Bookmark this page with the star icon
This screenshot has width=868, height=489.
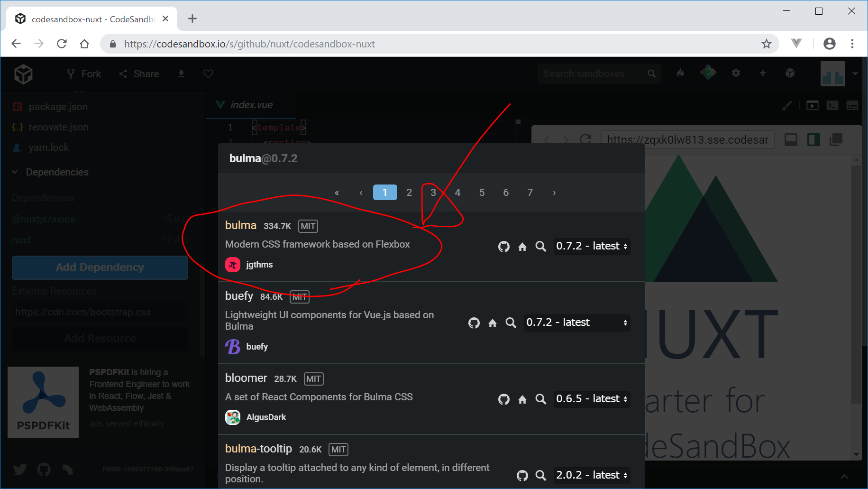click(x=766, y=44)
